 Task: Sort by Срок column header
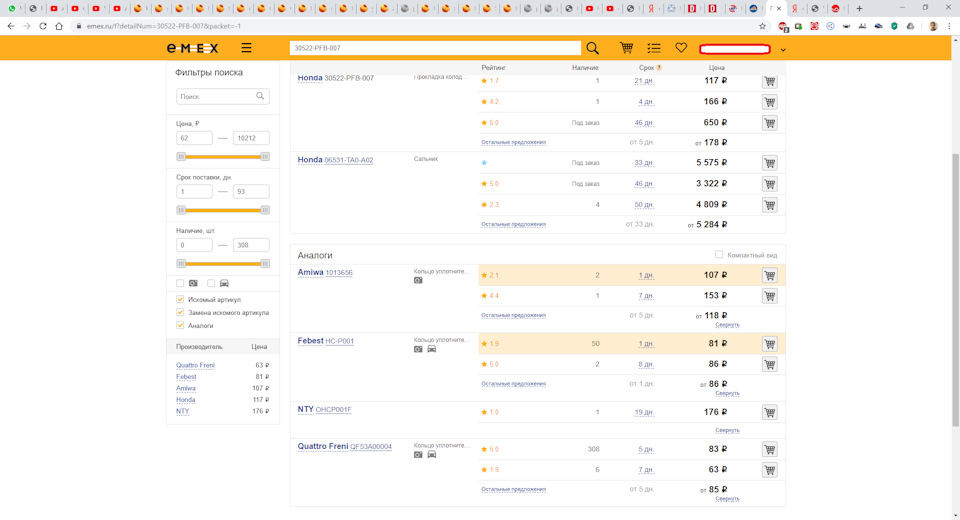click(646, 67)
